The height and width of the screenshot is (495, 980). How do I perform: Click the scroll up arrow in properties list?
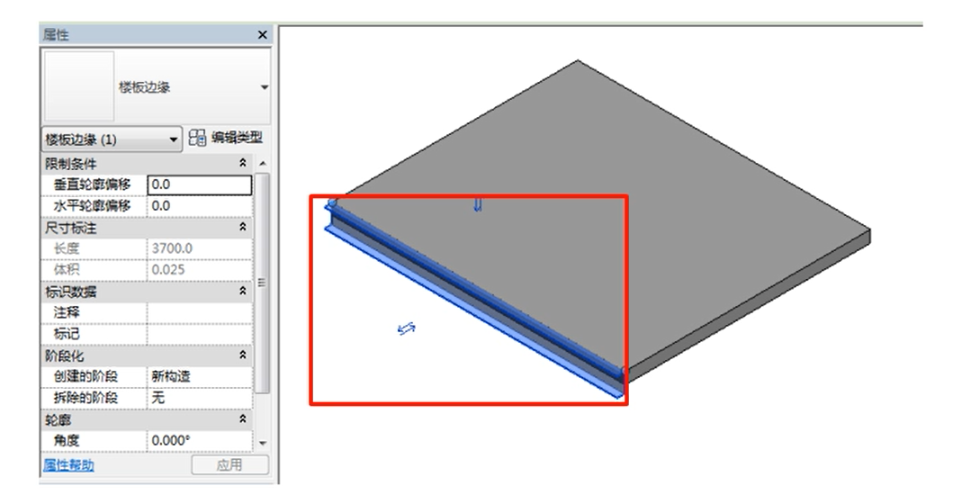point(263,164)
